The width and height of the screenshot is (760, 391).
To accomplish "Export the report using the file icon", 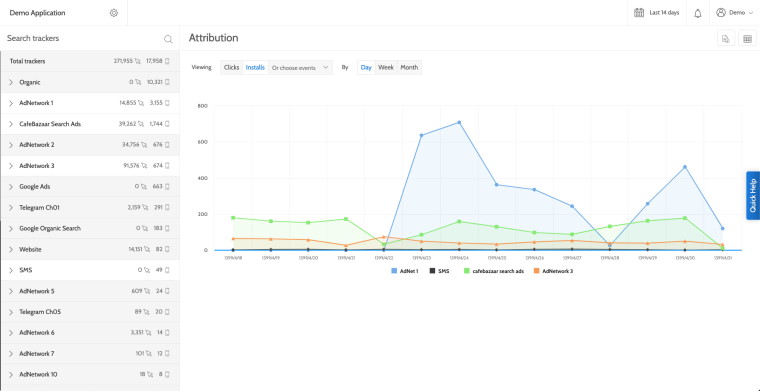I will pyautogui.click(x=726, y=39).
